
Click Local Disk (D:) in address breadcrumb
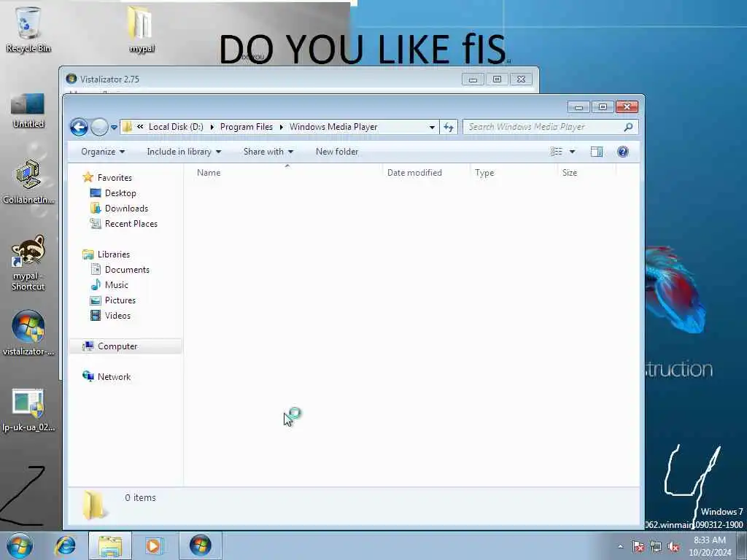[176, 127]
